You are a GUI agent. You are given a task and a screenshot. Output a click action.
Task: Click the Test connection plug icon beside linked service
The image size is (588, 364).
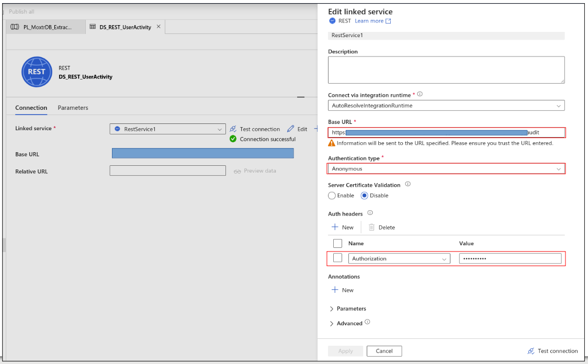233,129
